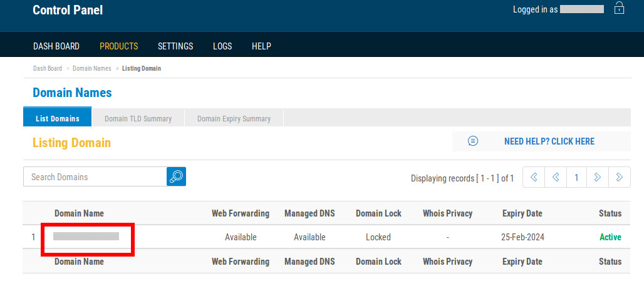Open the Help menu
Screen dimensions: 644x296
261,46
